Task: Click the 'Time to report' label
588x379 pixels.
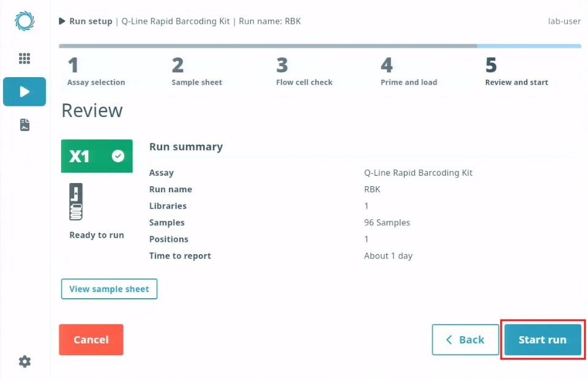Action: coord(180,256)
